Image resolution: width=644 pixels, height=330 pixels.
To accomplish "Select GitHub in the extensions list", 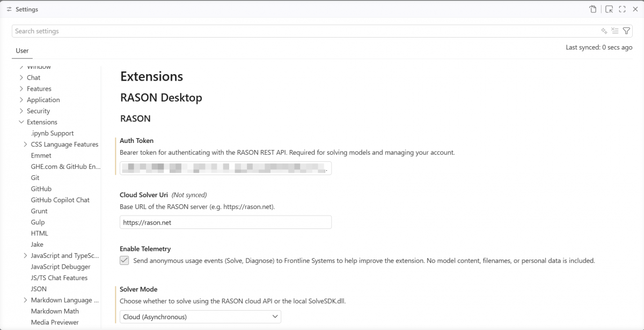I will 41,189.
